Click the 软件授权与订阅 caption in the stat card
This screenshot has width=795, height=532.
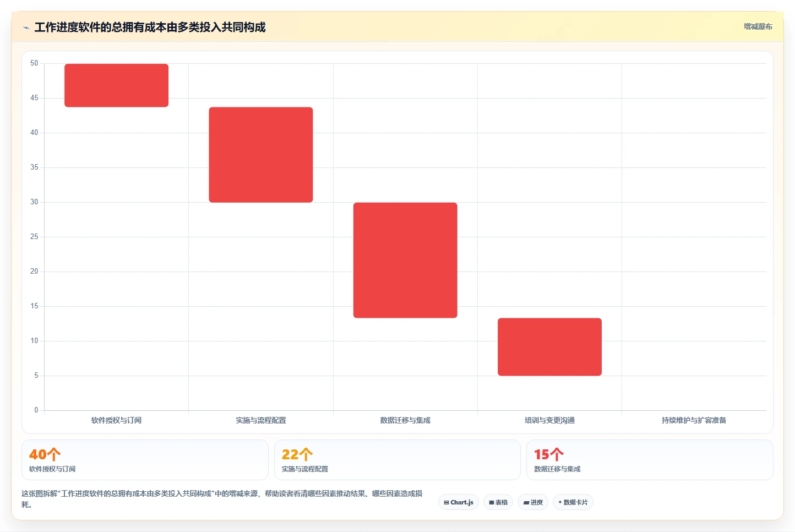click(52, 469)
